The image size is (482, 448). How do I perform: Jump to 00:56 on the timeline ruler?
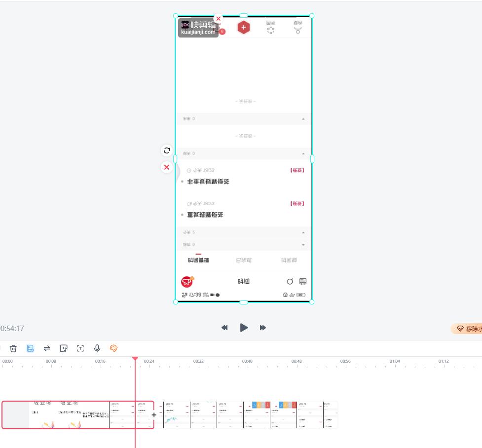click(x=345, y=361)
